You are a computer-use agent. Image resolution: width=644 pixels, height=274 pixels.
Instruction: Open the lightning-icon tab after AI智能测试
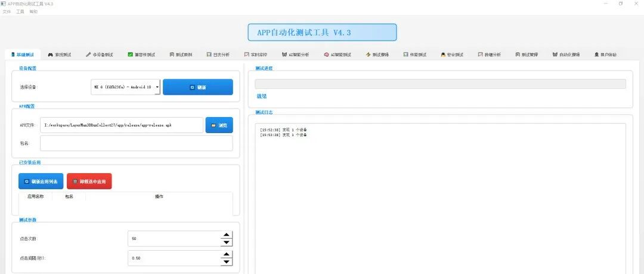coord(377,55)
